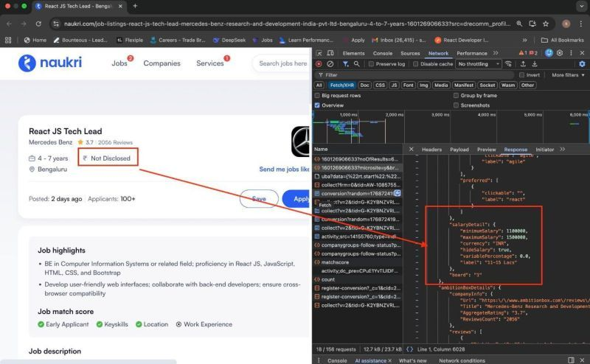This screenshot has height=364, width=590.
Task: Open Network panel settings blue gear icon
Action: point(582,64)
